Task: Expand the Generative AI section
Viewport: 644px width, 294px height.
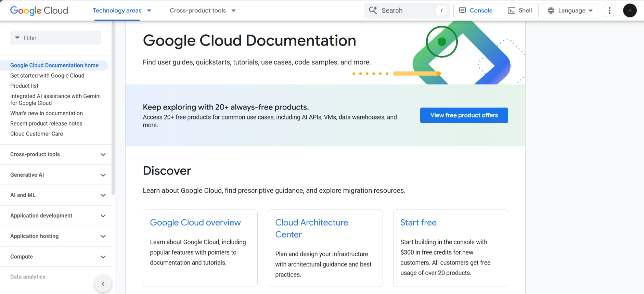Action: tap(56, 175)
